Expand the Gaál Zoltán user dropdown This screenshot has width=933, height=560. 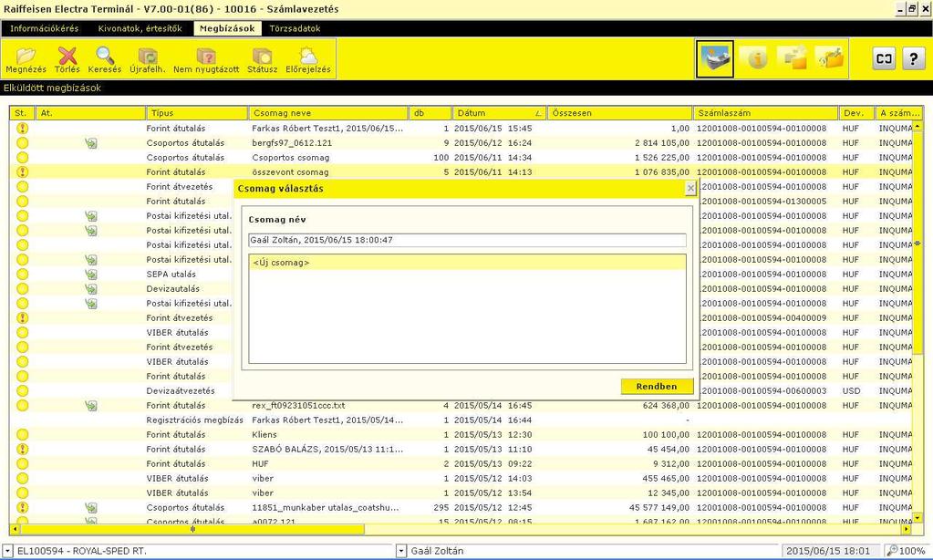pyautogui.click(x=401, y=551)
